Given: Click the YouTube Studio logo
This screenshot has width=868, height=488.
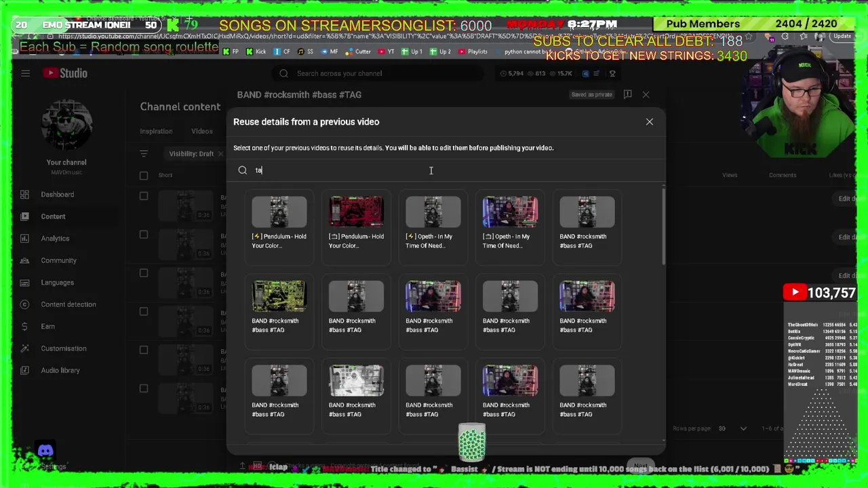Looking at the screenshot, I should [x=65, y=73].
